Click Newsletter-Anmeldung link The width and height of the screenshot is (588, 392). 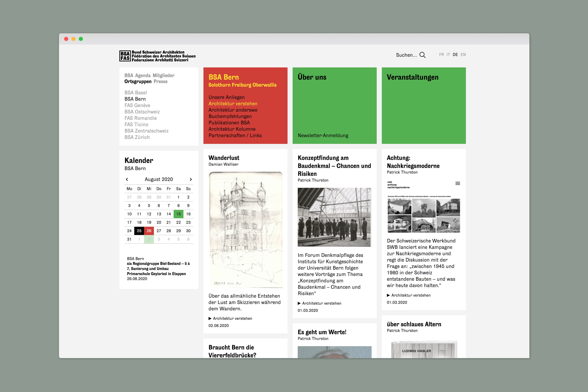pyautogui.click(x=323, y=135)
